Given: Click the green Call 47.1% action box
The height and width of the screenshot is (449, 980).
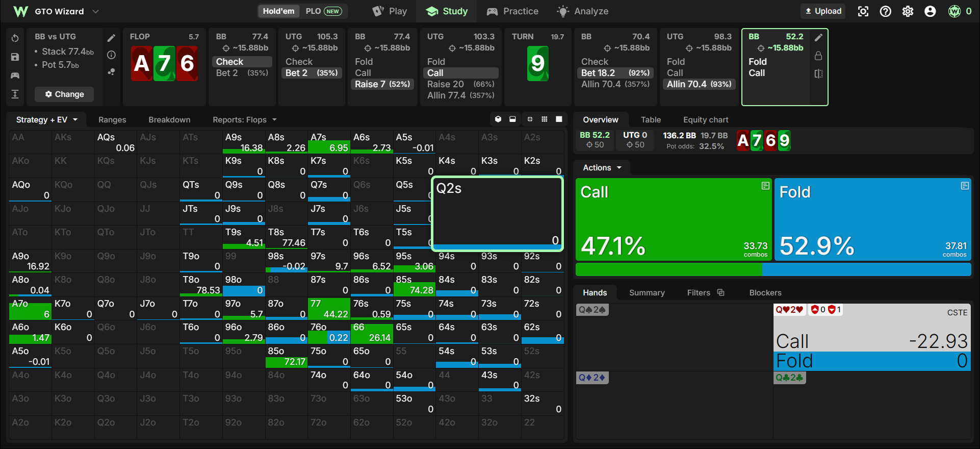Looking at the screenshot, I should pyautogui.click(x=674, y=219).
